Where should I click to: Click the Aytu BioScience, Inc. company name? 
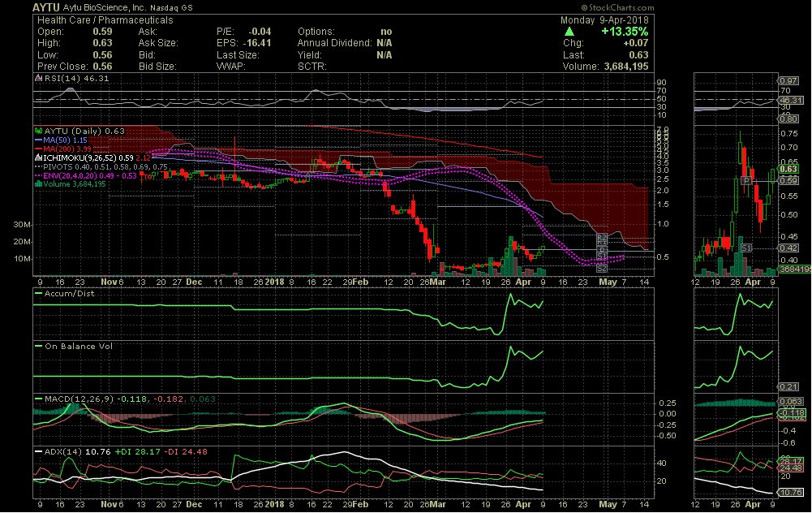click(x=104, y=8)
